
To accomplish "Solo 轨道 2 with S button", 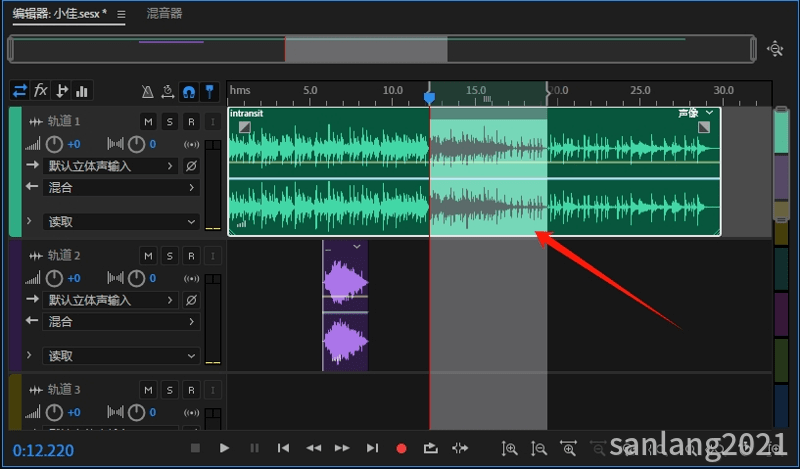I will click(x=170, y=256).
